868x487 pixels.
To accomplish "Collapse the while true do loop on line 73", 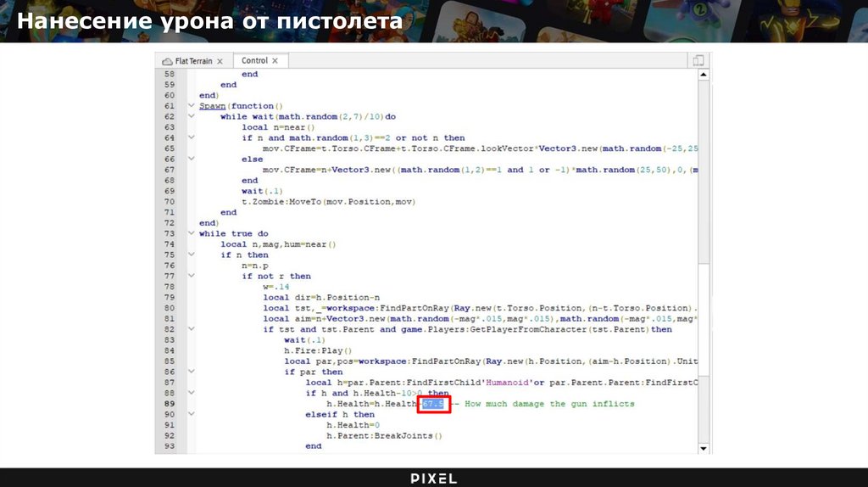I will [x=191, y=233].
